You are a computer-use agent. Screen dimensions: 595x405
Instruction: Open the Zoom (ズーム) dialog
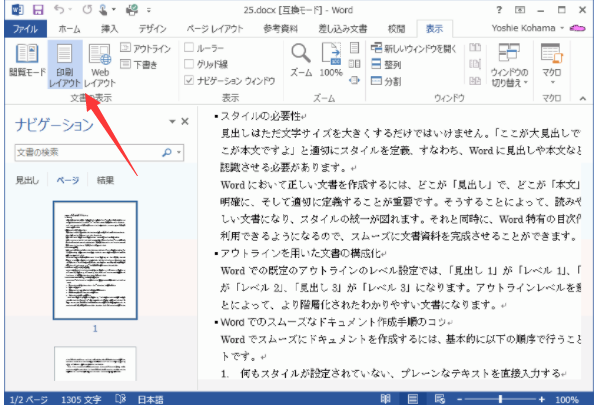[x=301, y=60]
